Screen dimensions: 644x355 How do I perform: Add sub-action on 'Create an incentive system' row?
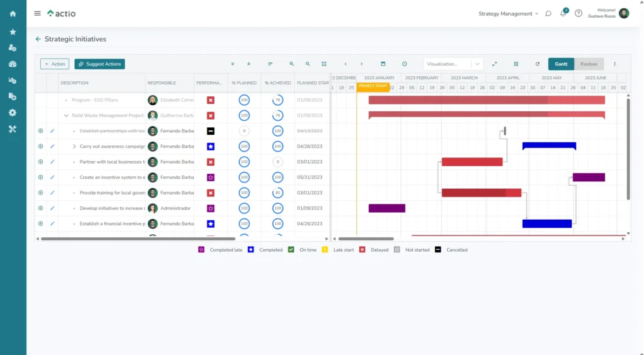[41, 177]
